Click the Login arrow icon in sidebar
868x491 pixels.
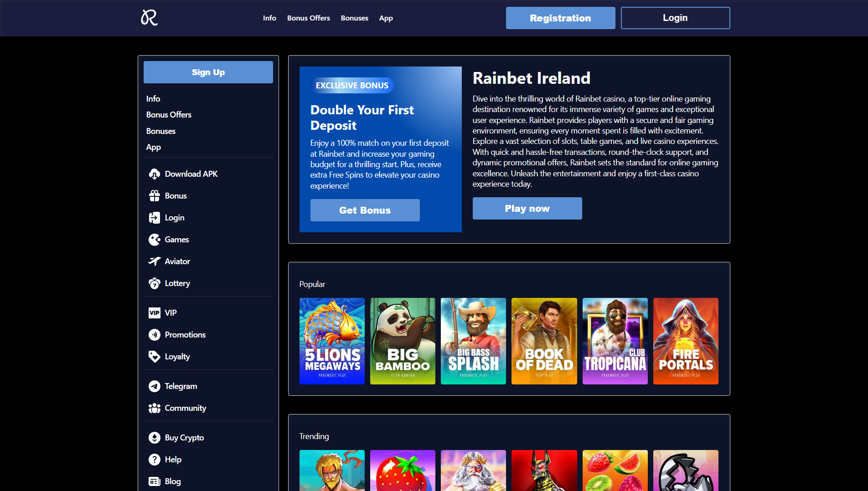click(155, 218)
